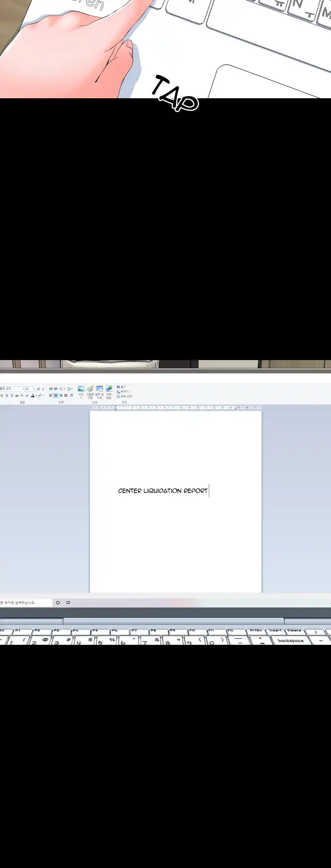Open the font name dropdown arrow
The image size is (331, 868).
click(23, 389)
